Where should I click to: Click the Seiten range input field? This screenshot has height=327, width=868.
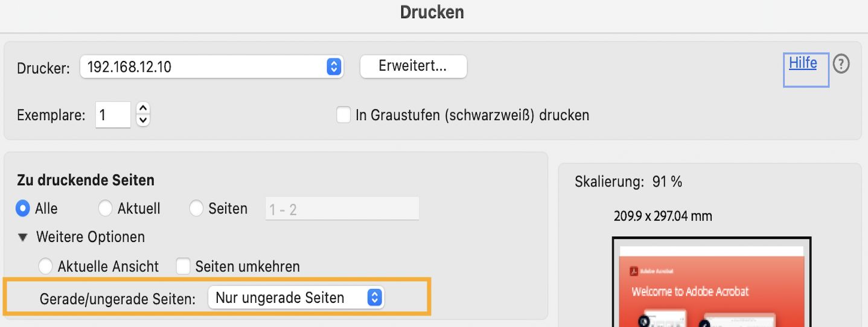point(342,209)
